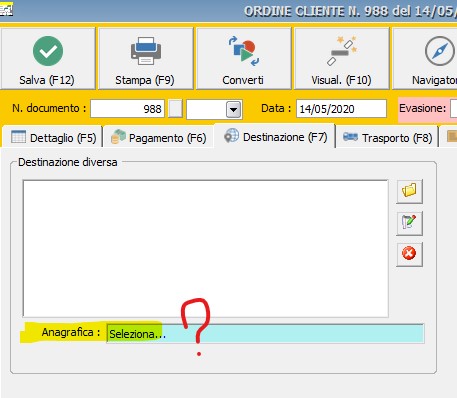This screenshot has width=457, height=398.
Task: Open the Converti document conversion tool
Action: click(x=243, y=58)
